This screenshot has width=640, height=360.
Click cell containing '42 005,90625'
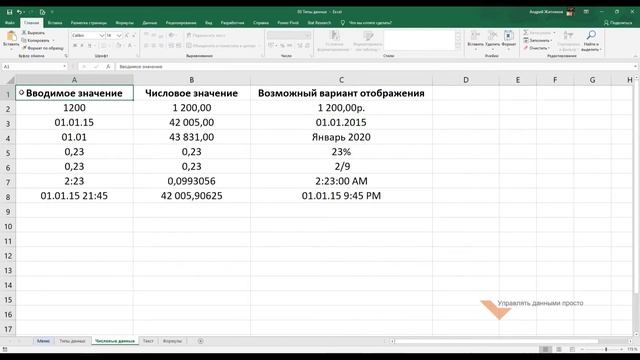(191, 196)
